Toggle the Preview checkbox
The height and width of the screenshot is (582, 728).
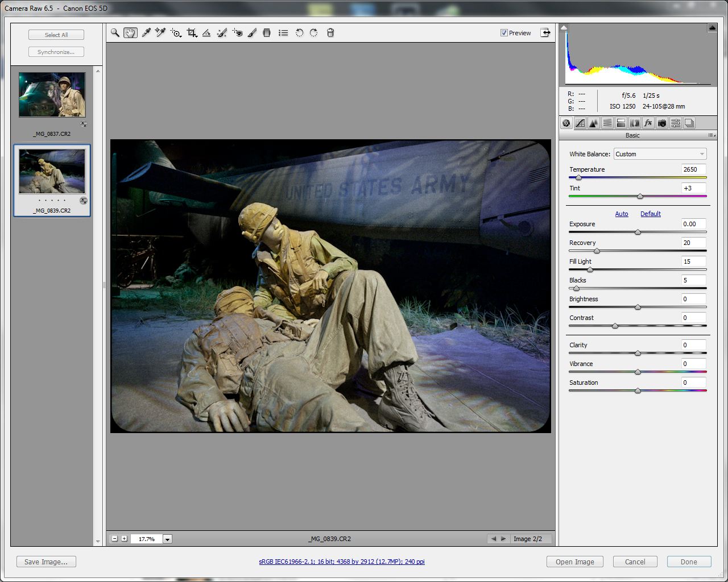click(504, 33)
